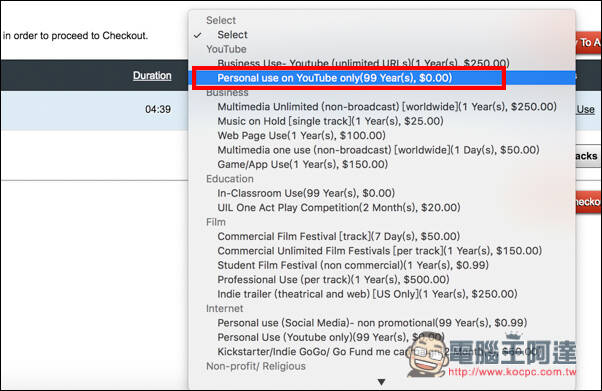Pick 'Business Use- Youtube' license option
Image resolution: width=602 pixels, height=391 pixels.
[363, 63]
